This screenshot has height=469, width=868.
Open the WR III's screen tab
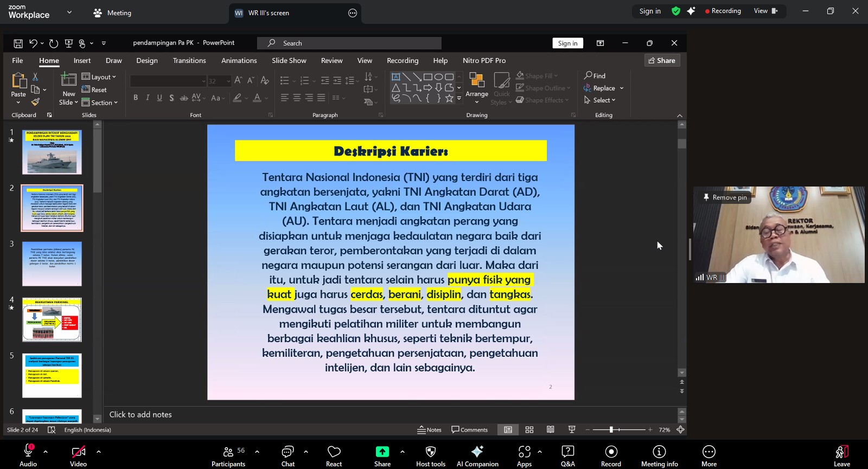(269, 13)
